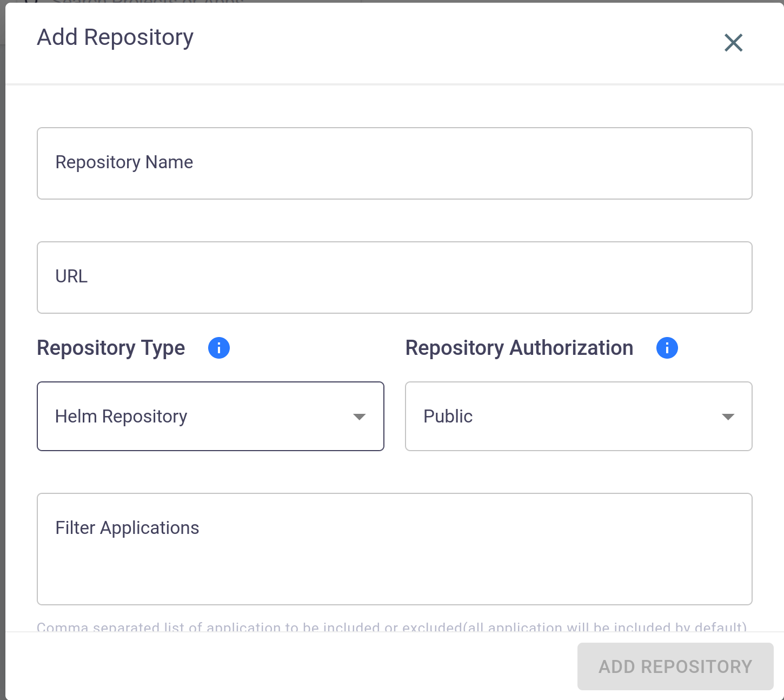Focus the URL input field

pyautogui.click(x=395, y=278)
